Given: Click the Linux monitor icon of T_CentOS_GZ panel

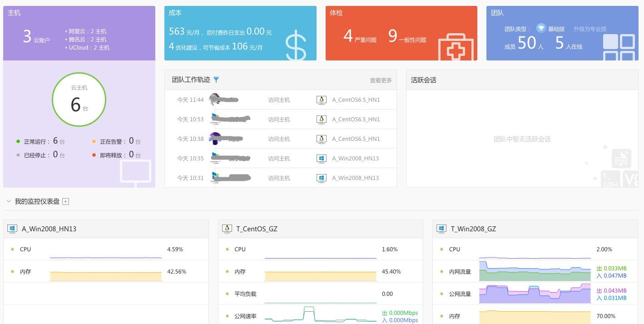Looking at the screenshot, I should 227,229.
